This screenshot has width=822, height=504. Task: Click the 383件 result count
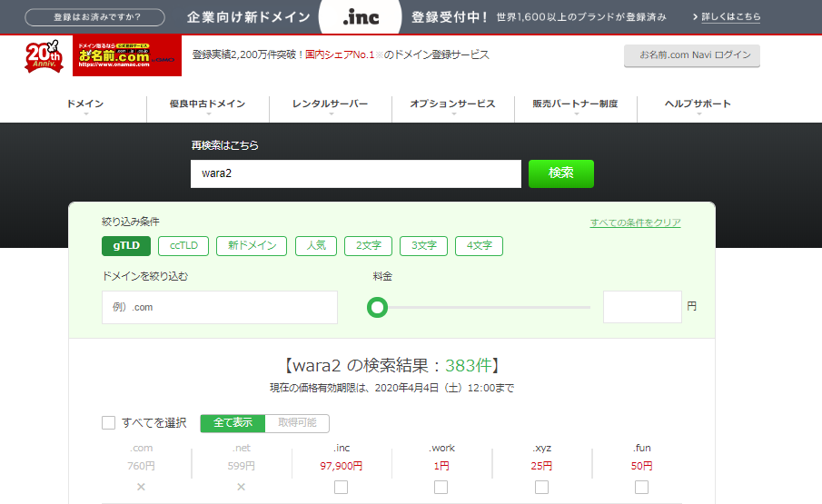469,365
